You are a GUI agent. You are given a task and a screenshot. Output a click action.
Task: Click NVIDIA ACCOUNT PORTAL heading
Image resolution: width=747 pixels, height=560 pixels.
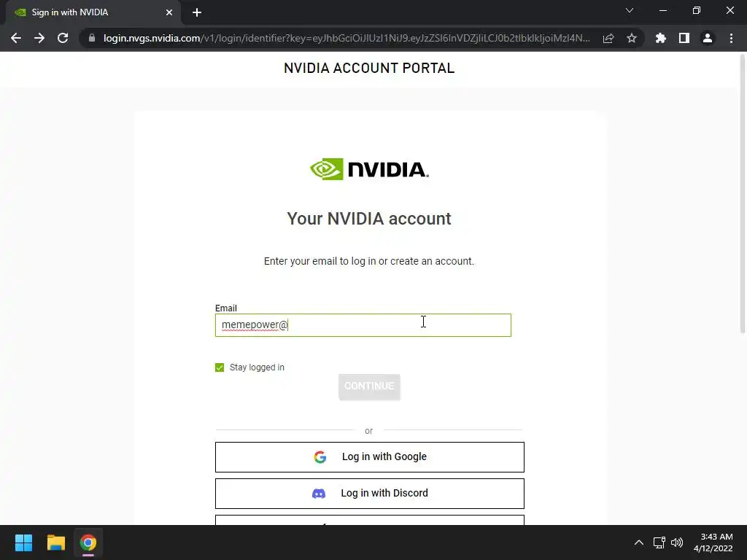[369, 68]
